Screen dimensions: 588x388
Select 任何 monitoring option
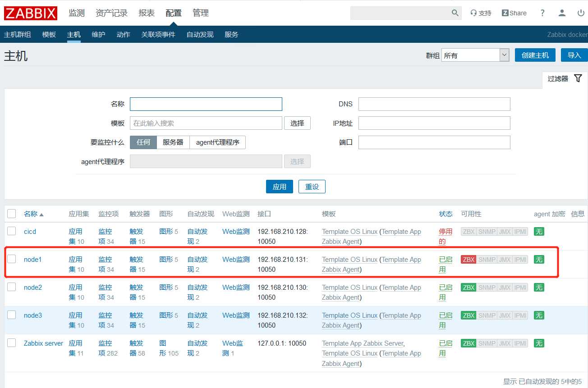click(x=143, y=142)
